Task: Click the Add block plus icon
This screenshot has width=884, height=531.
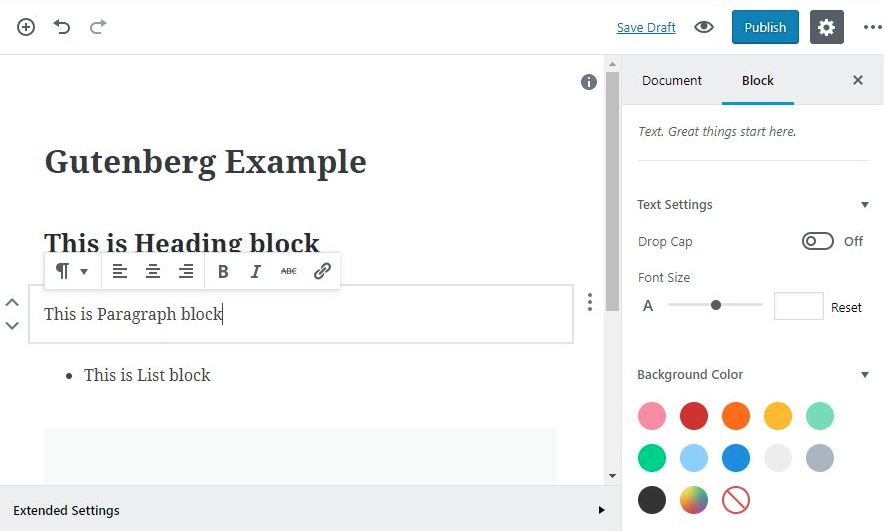Action: (x=26, y=27)
